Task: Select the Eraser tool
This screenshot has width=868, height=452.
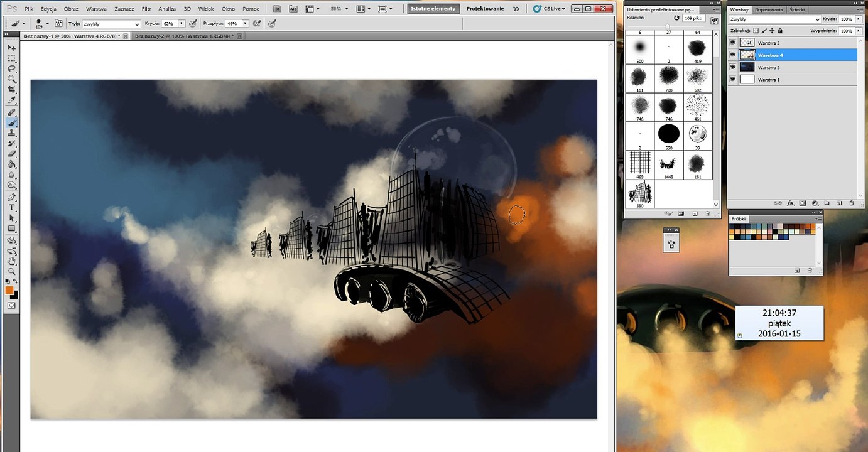Action: coord(11,155)
